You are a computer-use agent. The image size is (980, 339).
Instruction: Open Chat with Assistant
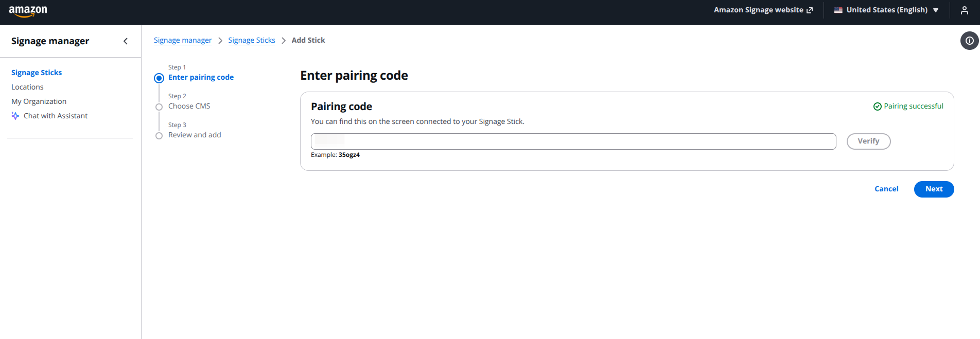click(x=49, y=116)
